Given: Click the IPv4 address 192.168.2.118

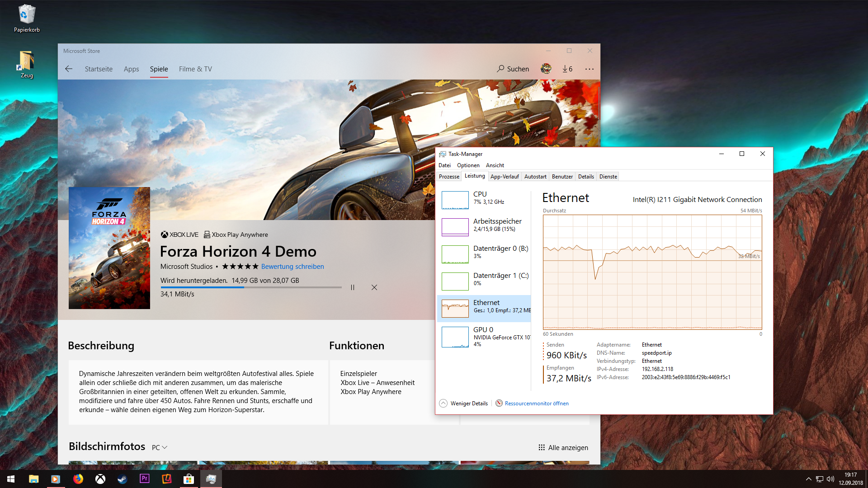Looking at the screenshot, I should pos(657,369).
